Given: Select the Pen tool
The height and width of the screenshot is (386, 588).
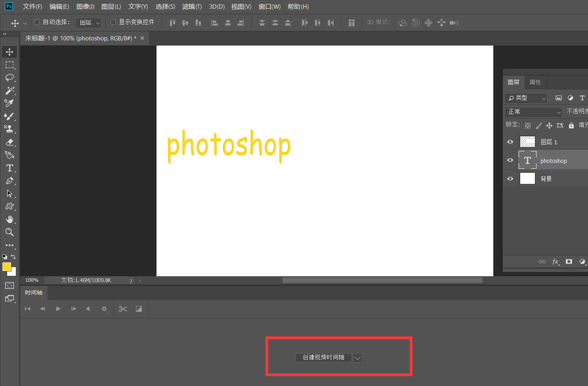Looking at the screenshot, I should tap(10, 181).
